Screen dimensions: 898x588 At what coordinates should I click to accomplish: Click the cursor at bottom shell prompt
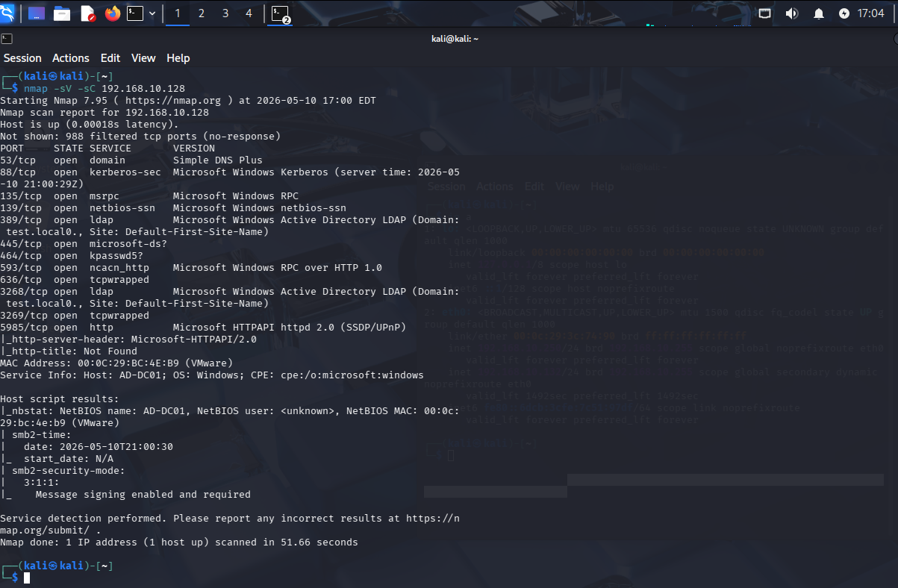coord(27,578)
